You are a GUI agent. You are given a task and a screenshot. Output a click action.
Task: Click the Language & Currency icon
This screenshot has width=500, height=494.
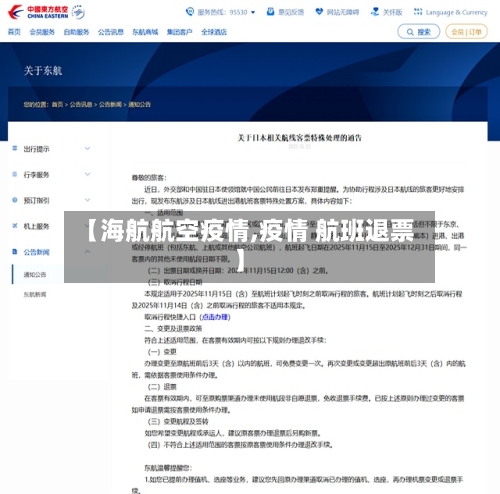pos(418,12)
